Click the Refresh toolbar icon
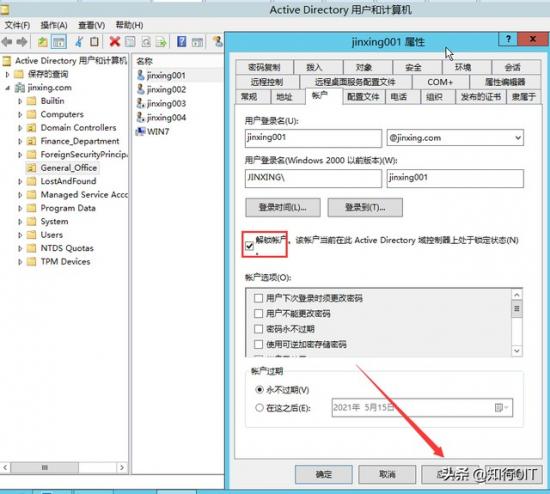Screen dimensions: 550x494 (146, 42)
